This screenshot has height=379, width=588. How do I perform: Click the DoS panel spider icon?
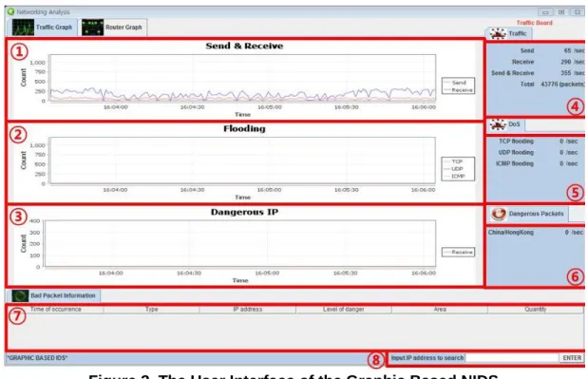[498, 124]
